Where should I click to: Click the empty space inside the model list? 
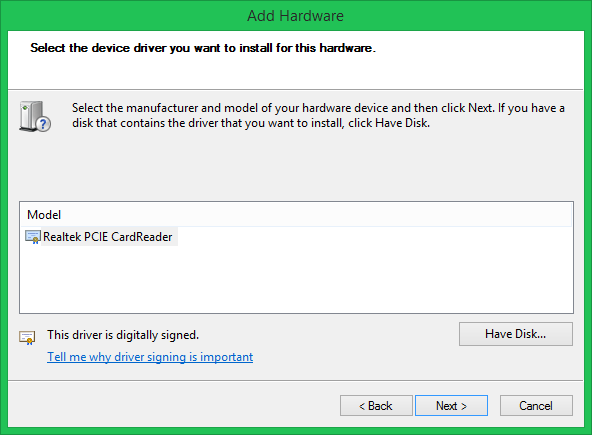click(296, 279)
